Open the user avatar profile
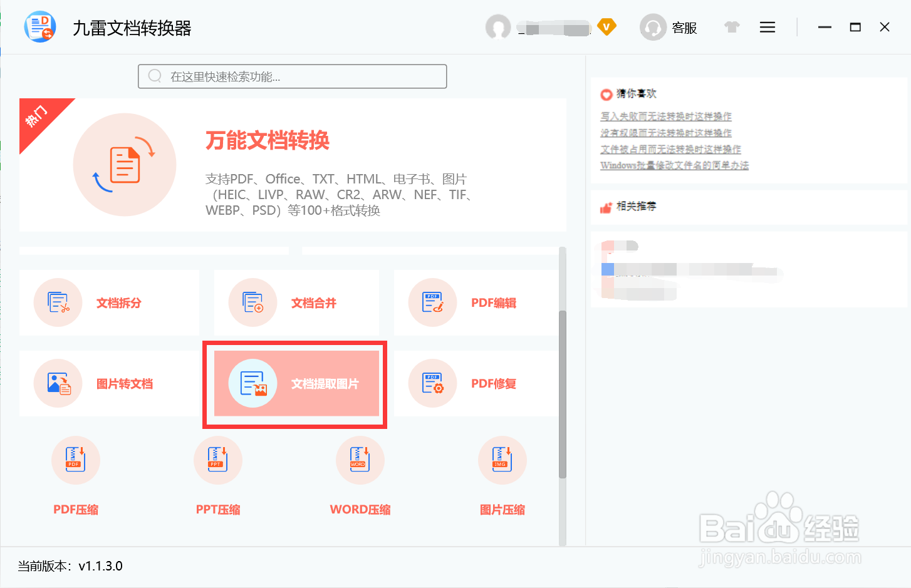Screen dimensions: 911x588 tap(498, 27)
